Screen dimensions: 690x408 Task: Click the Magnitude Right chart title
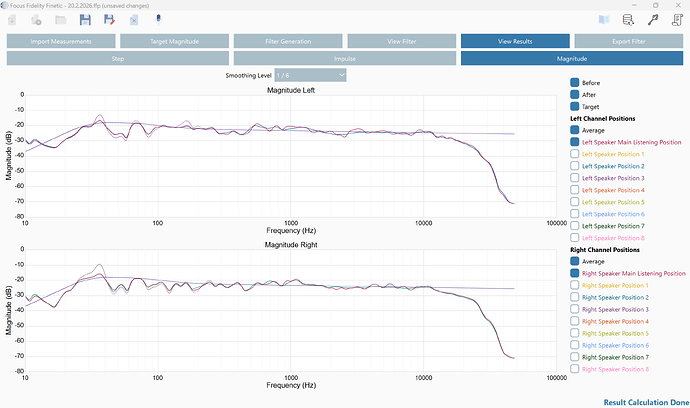[291, 245]
